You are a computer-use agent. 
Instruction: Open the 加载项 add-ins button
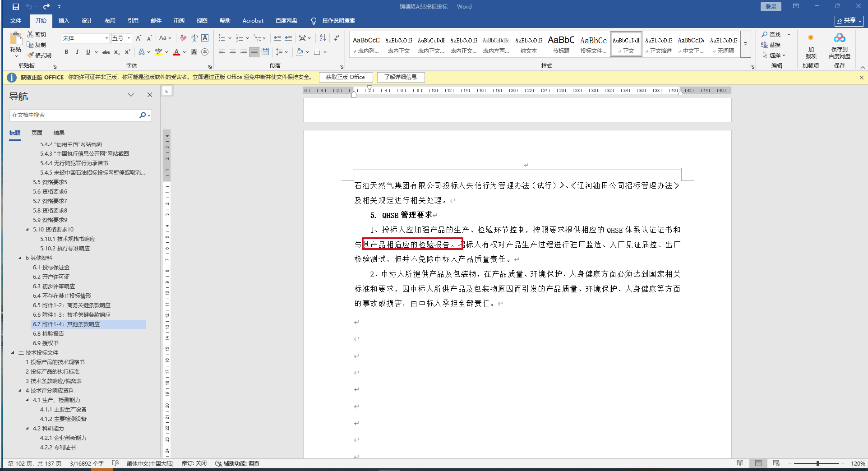(811, 46)
